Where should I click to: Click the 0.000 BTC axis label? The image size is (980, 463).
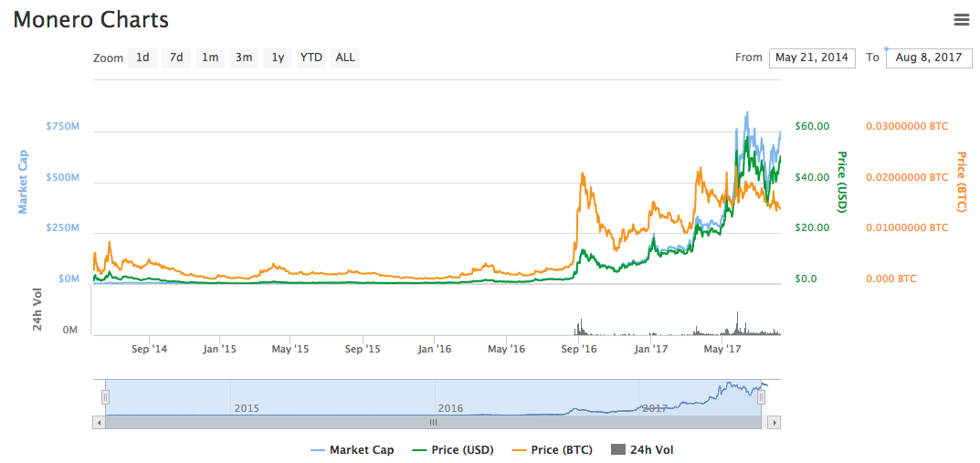(891, 279)
